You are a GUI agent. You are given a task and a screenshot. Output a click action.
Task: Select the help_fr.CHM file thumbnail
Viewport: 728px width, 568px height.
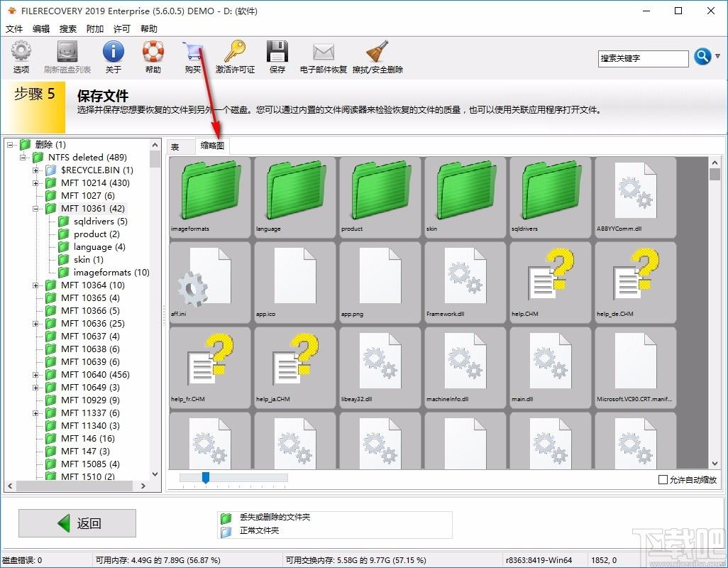[210, 368]
